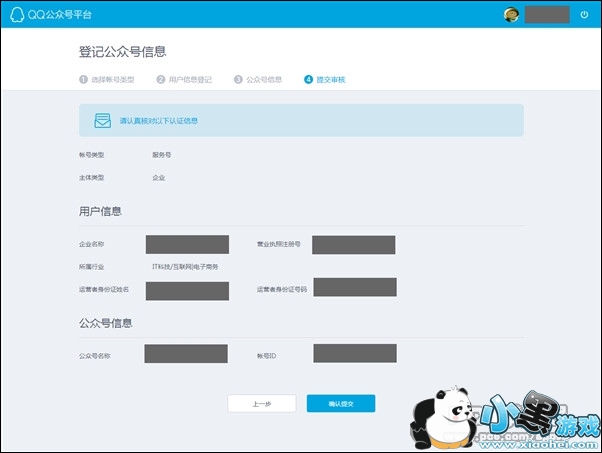Click the redacted 公众号名称 value field
Viewport: 602px width, 453px height.
pos(186,354)
